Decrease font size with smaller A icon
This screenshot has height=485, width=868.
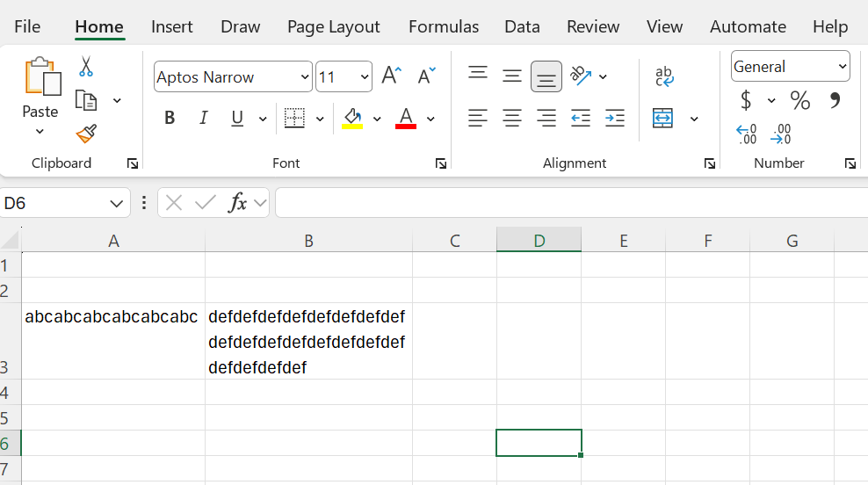(426, 76)
